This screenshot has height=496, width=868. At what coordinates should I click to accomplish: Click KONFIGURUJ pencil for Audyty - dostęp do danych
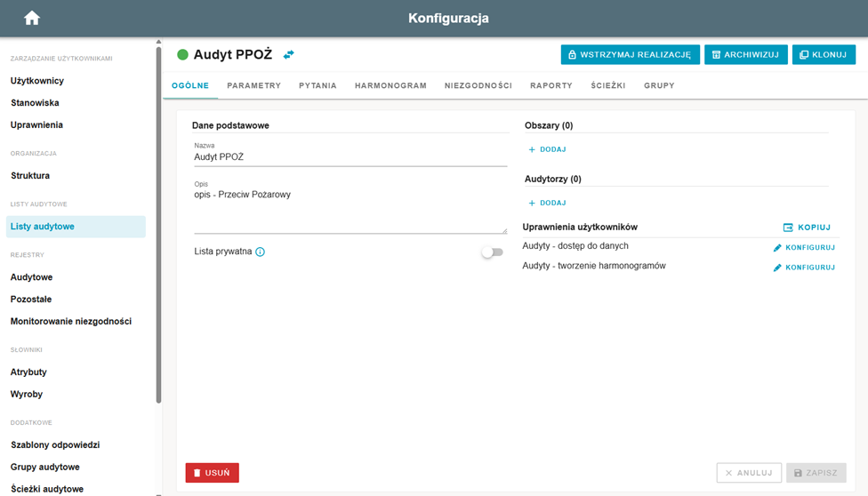pos(804,247)
